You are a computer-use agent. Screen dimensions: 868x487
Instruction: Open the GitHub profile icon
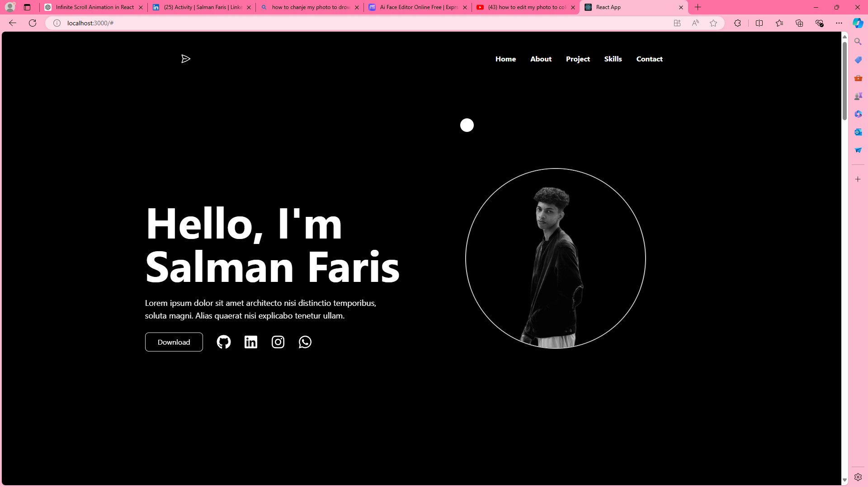tap(223, 342)
